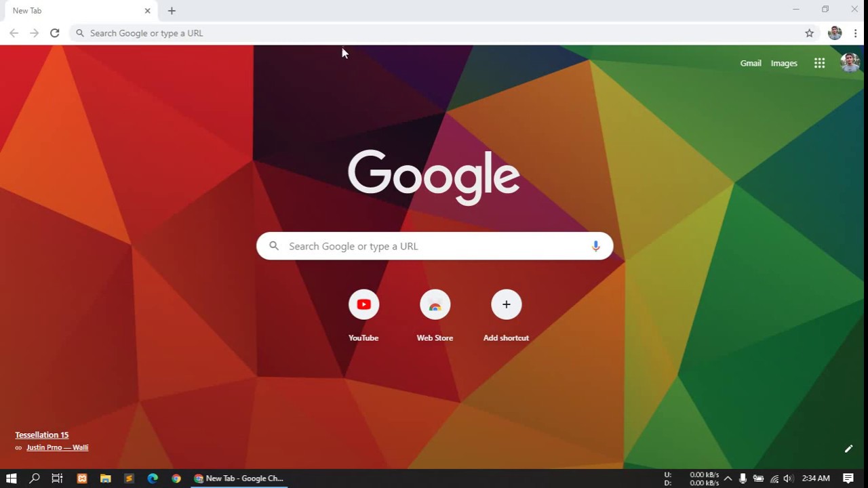This screenshot has height=488, width=868.
Task: Click the Google logo
Action: click(x=434, y=177)
